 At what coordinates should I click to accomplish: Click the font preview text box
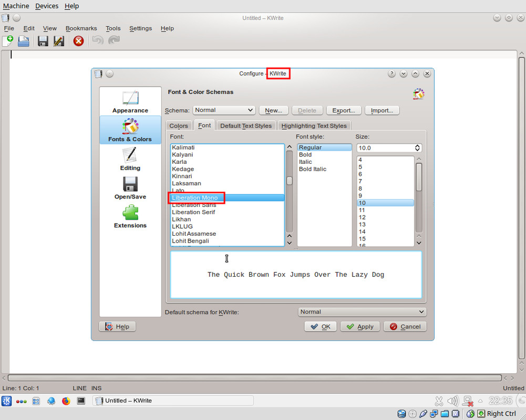click(296, 275)
